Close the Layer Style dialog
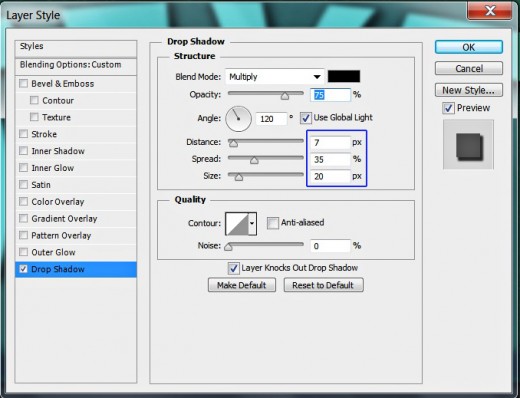The height and width of the screenshot is (398, 520). click(490, 11)
